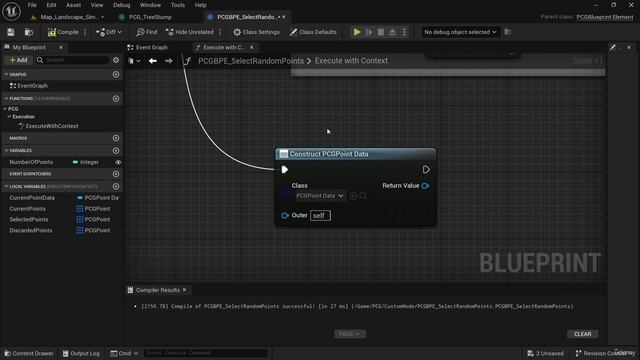Save the current blueprint asset
The width and height of the screenshot is (640, 360).
tap(11, 32)
